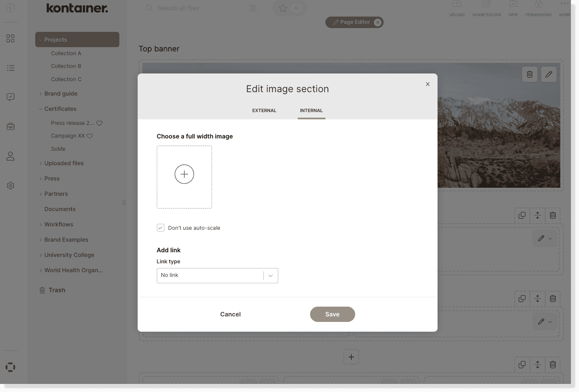Click the plus icon to add image
The width and height of the screenshot is (579, 392).
184,175
